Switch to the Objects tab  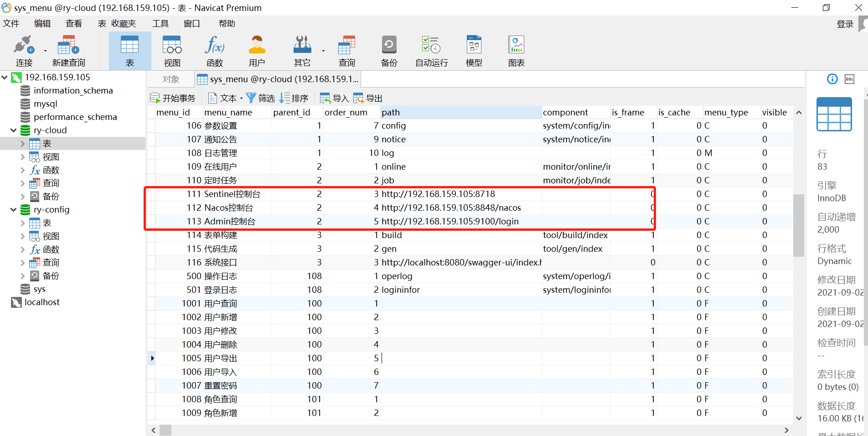(171, 79)
